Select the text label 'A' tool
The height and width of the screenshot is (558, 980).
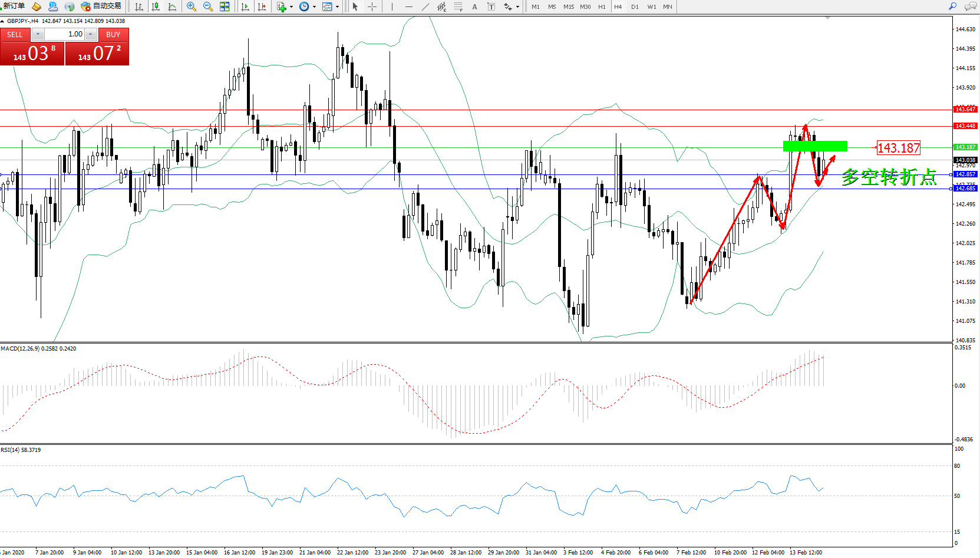point(474,6)
